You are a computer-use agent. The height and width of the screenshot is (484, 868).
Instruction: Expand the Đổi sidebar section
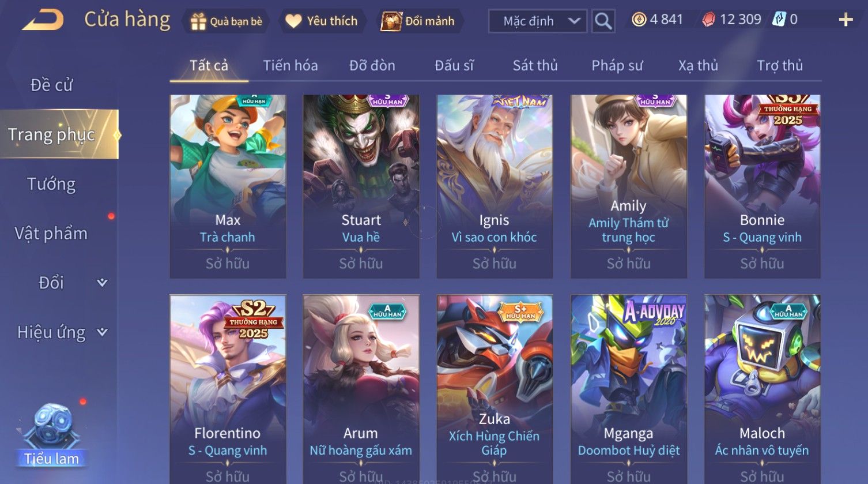[102, 283]
